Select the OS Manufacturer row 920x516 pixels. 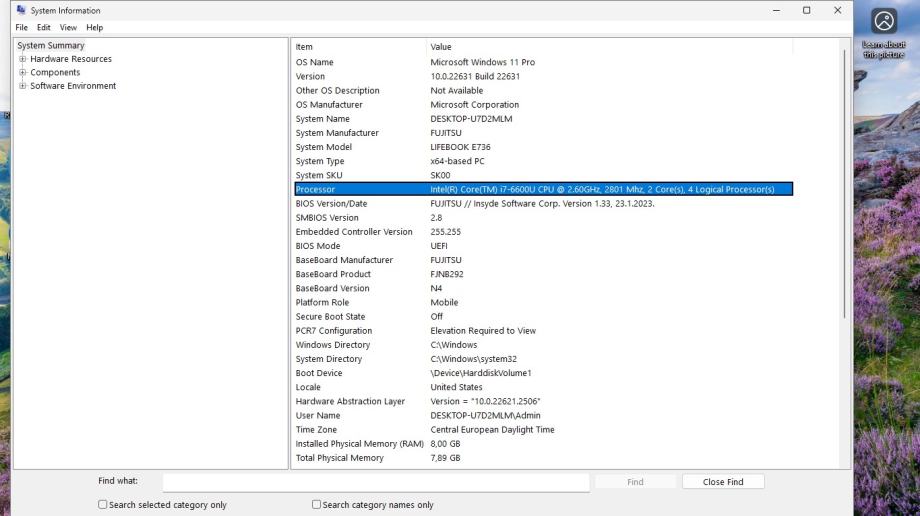[543, 104]
